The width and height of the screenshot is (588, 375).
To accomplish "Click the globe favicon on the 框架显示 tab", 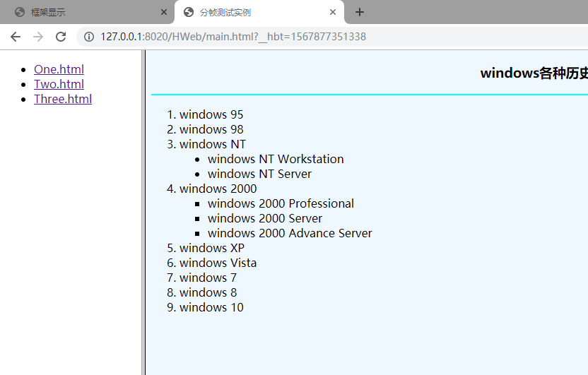I will pos(19,12).
